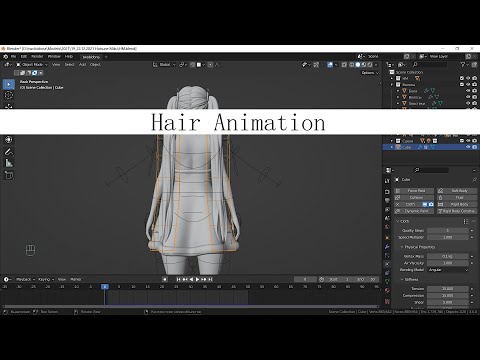
Task: Toggle Cloth display in render
Action: tap(431, 204)
